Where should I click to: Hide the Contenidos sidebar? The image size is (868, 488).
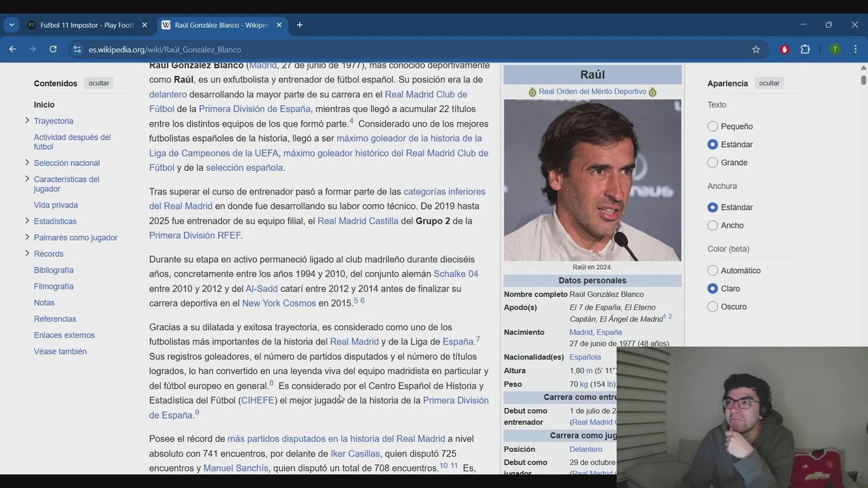[98, 83]
